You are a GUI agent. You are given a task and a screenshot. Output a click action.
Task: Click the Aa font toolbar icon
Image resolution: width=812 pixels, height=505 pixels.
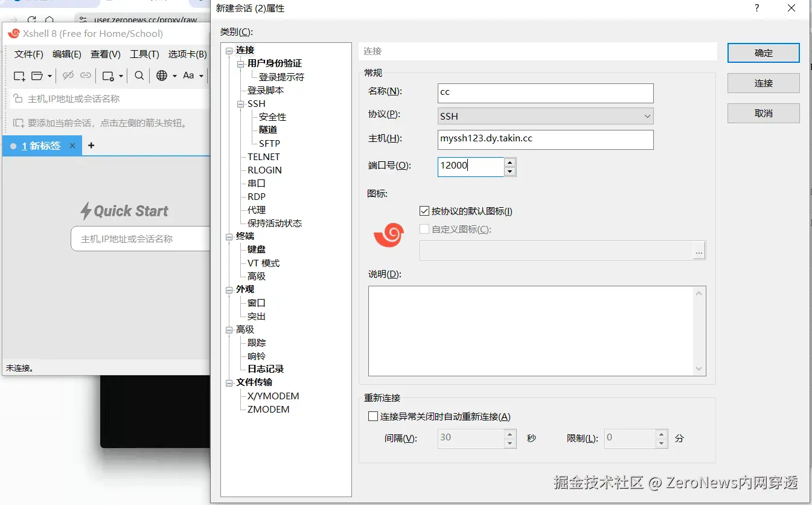coord(188,76)
